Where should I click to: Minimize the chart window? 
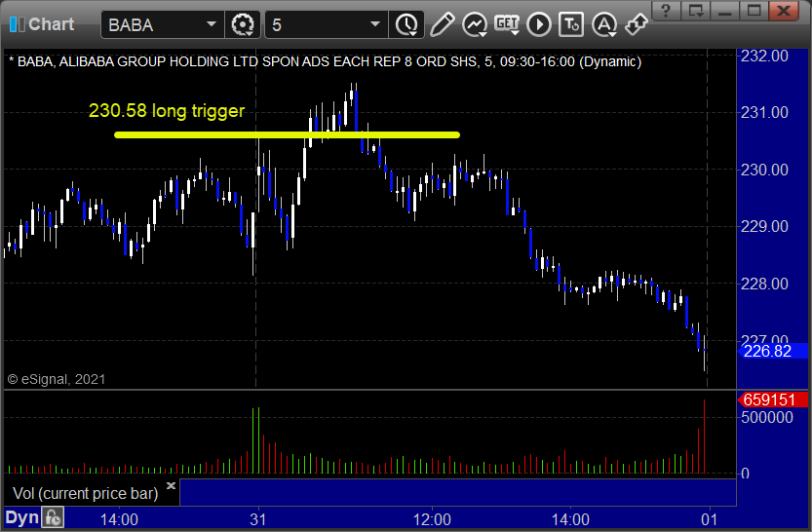click(724, 11)
